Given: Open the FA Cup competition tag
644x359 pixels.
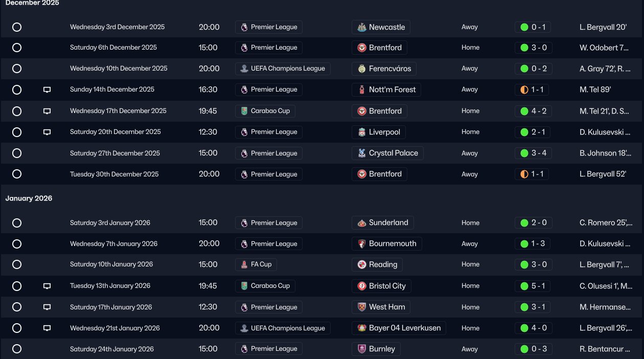Looking at the screenshot, I should pos(256,264).
